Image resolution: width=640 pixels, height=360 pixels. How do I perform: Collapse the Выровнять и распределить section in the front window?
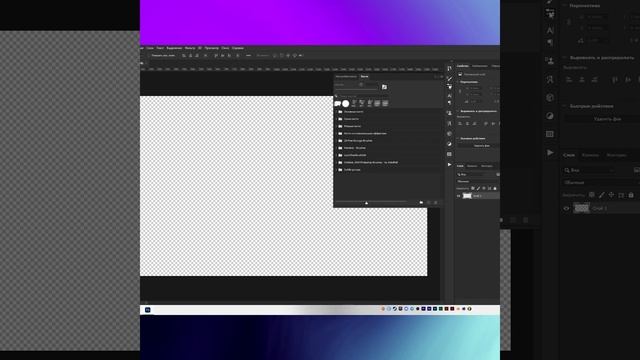tap(458, 111)
